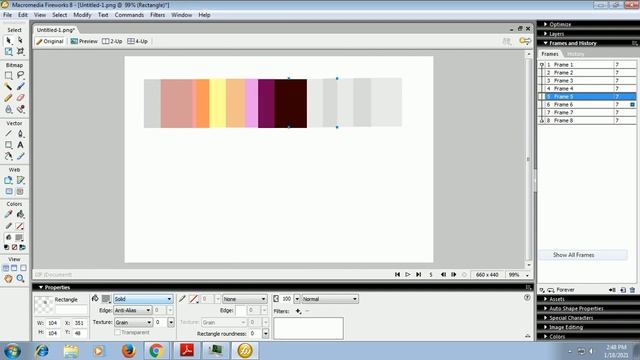The width and height of the screenshot is (640, 360).
Task: Switch to the 2-Up tab
Action: 112,41
